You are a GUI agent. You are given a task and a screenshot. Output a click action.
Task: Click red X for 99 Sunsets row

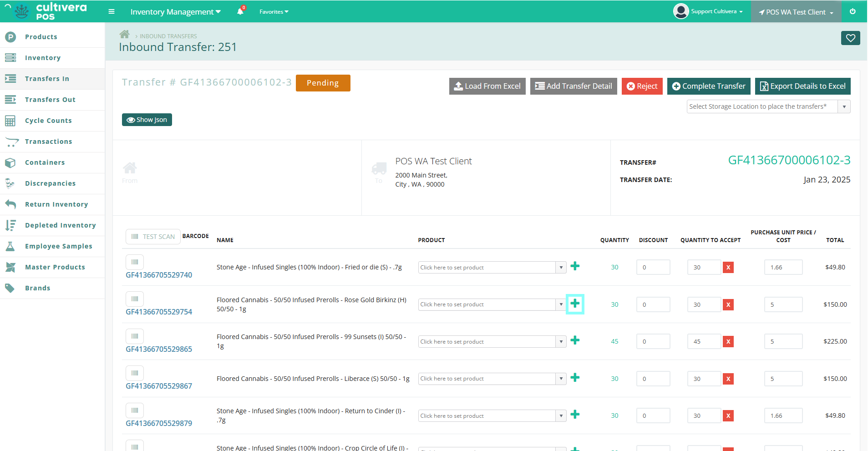point(728,342)
